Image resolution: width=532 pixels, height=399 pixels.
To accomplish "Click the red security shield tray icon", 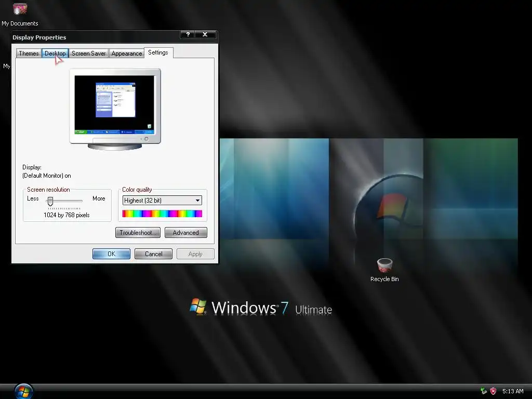I will [x=494, y=391].
